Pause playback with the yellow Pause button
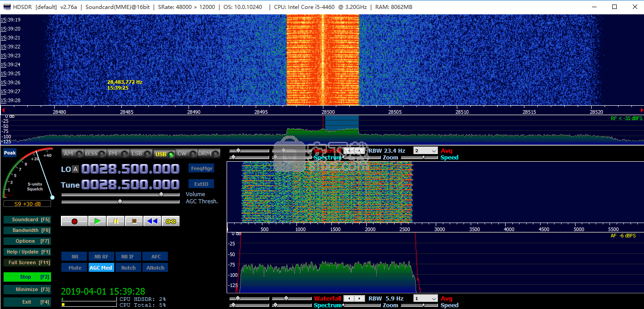 tap(116, 221)
